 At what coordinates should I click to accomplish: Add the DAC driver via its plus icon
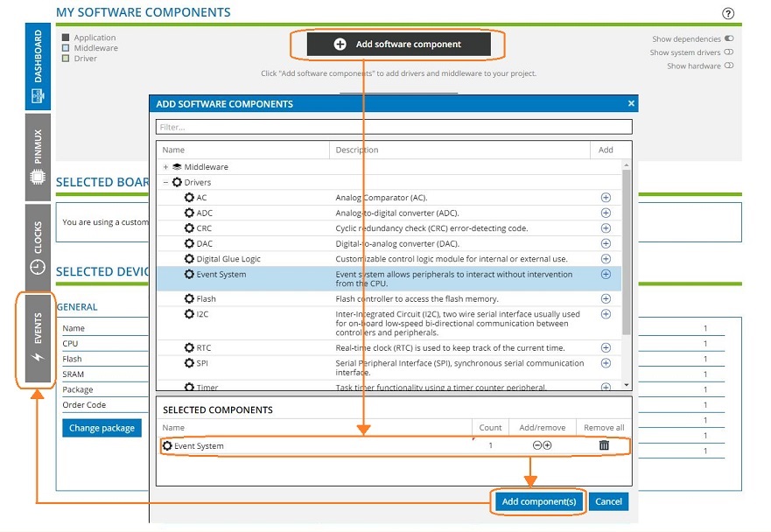(x=606, y=243)
